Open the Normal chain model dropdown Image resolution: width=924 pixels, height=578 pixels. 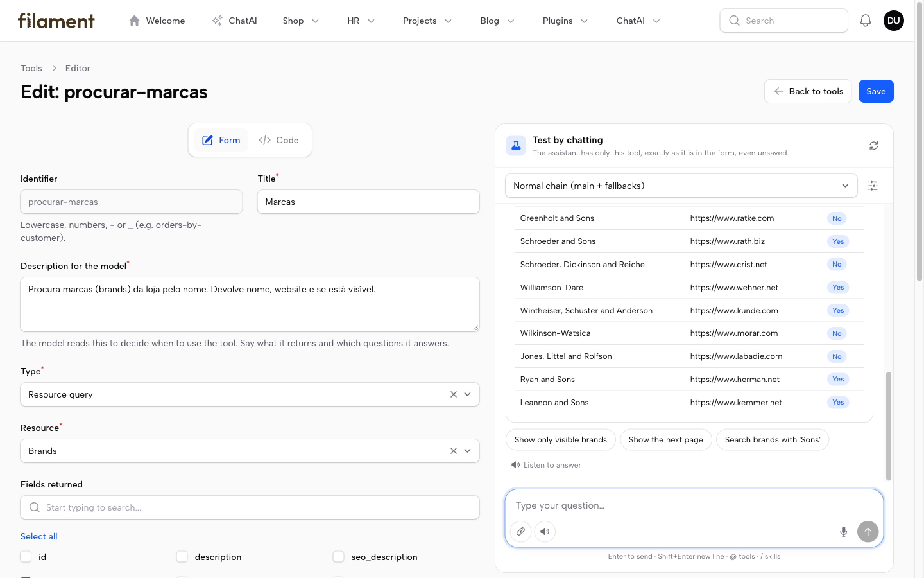click(x=681, y=186)
